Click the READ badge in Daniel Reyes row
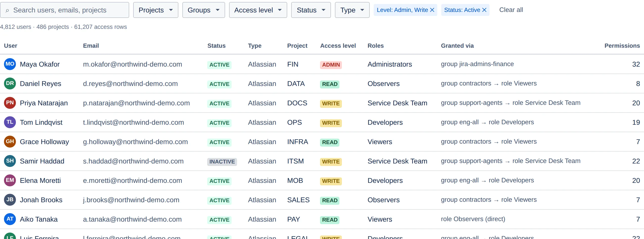The width and height of the screenshot is (644, 239). (329, 84)
